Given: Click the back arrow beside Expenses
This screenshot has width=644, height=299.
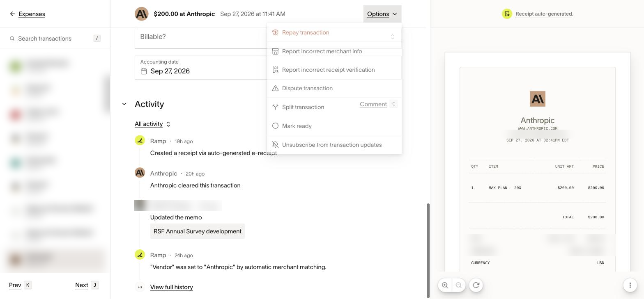Looking at the screenshot, I should point(12,14).
